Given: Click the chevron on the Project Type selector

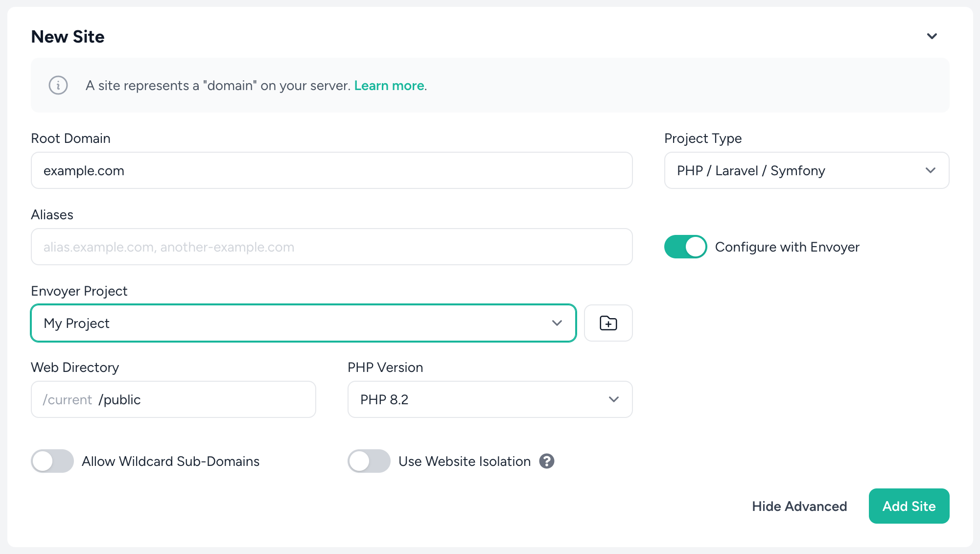Looking at the screenshot, I should pyautogui.click(x=931, y=170).
